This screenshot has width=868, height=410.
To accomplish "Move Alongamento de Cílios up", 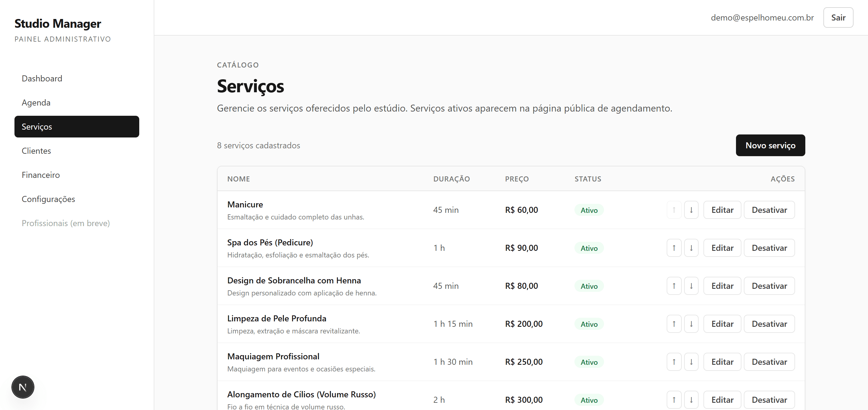I will (x=674, y=400).
